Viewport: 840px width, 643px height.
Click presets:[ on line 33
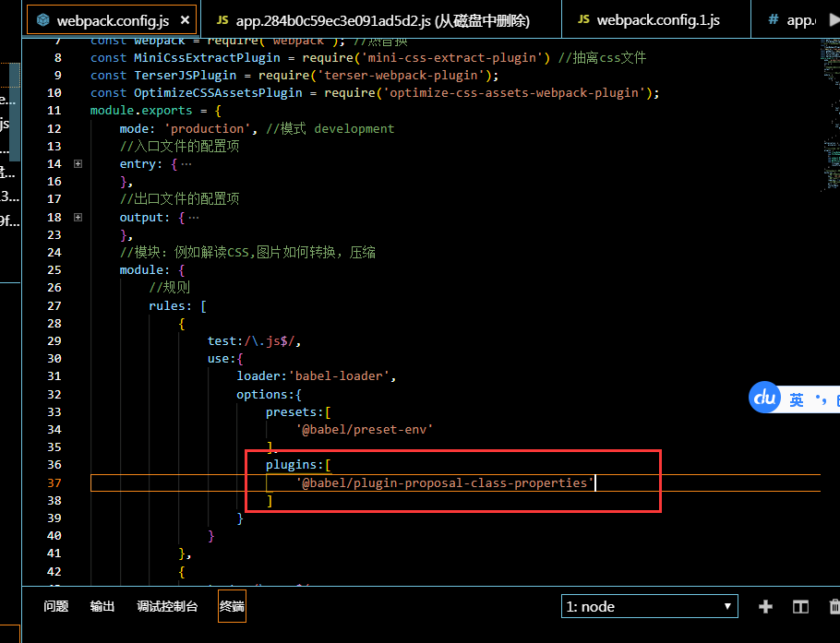[298, 412]
